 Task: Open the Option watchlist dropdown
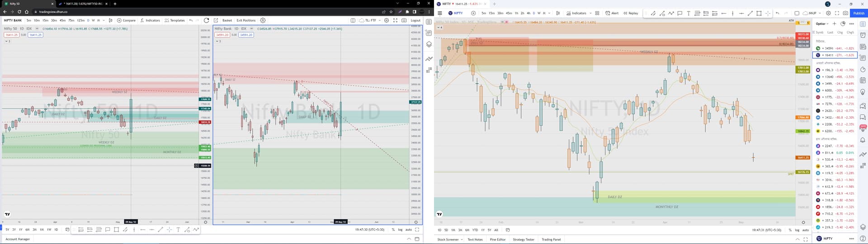(x=822, y=23)
